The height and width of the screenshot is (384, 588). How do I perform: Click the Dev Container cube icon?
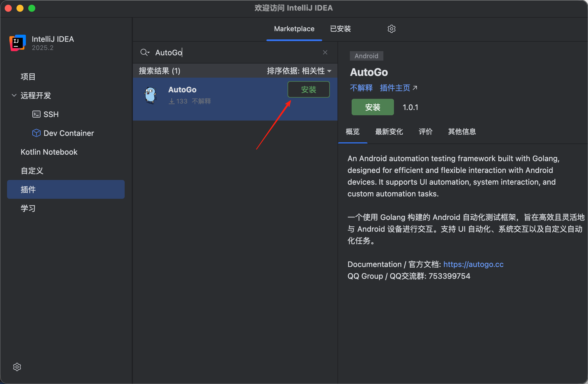coord(36,133)
